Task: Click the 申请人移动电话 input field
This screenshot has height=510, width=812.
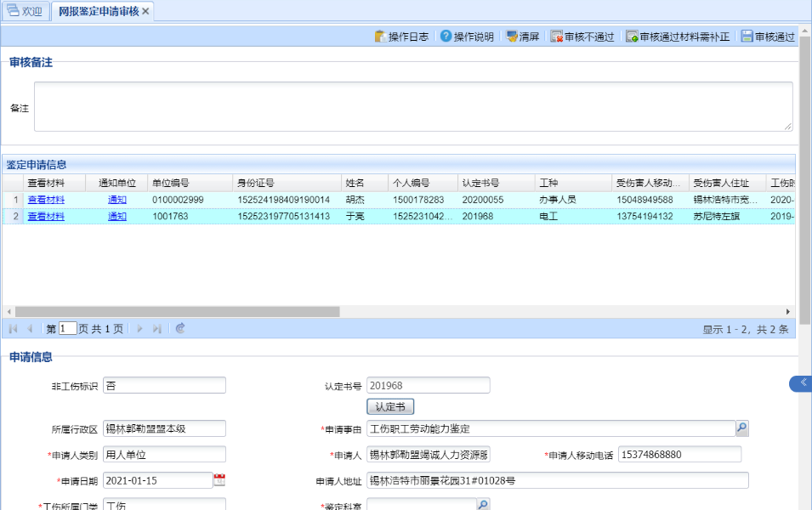Action: tap(679, 455)
